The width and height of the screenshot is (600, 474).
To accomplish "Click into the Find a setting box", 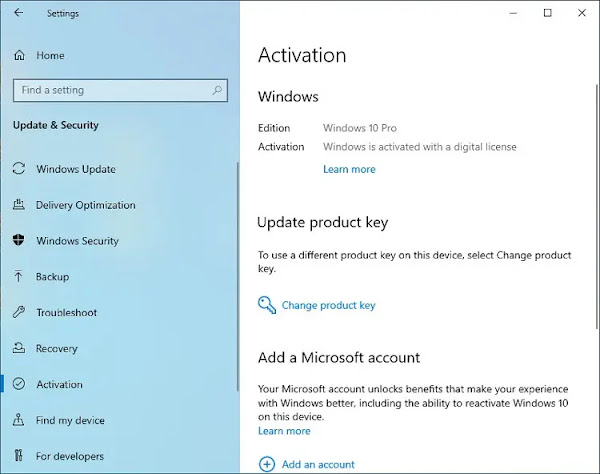I will pos(120,90).
